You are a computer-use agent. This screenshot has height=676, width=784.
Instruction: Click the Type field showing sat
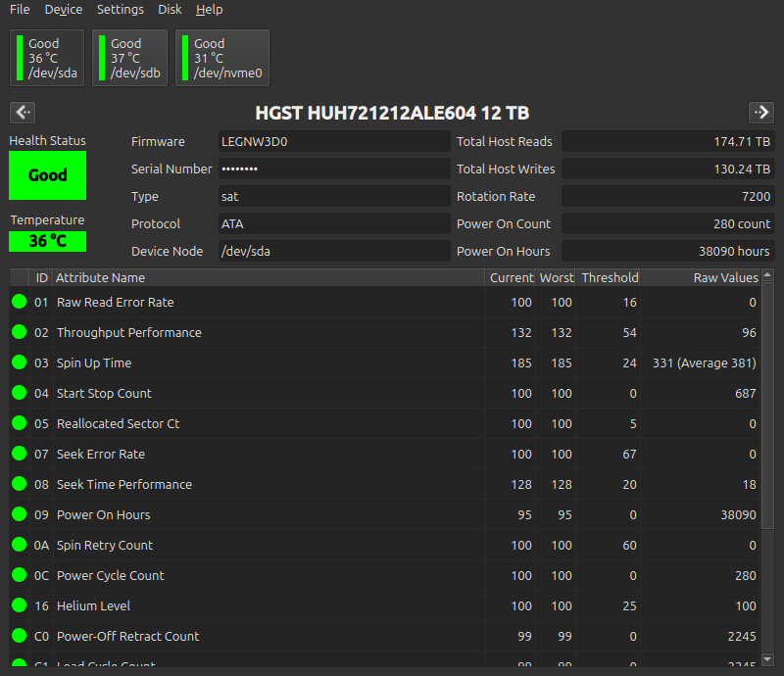pos(334,197)
